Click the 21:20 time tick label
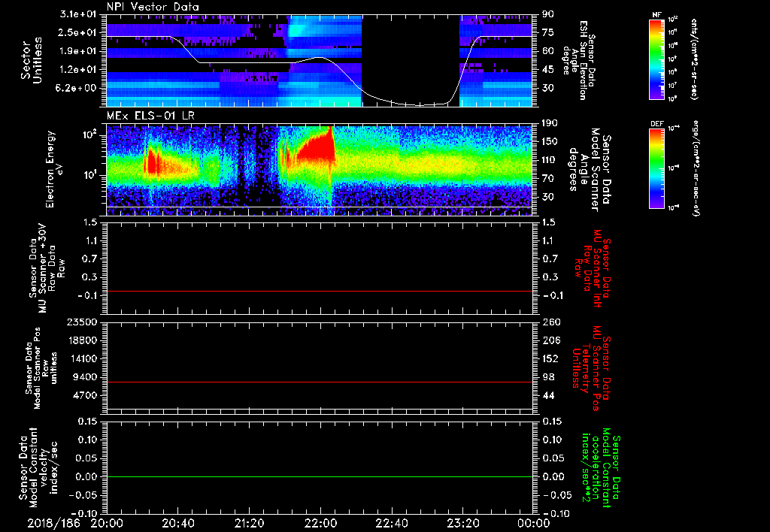The image size is (770, 532). coord(249,523)
